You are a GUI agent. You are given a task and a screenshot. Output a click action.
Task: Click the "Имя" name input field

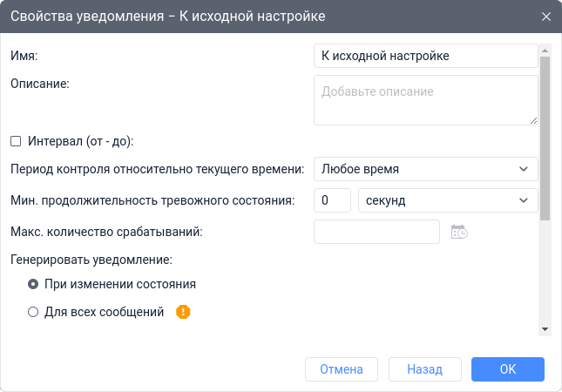425,56
